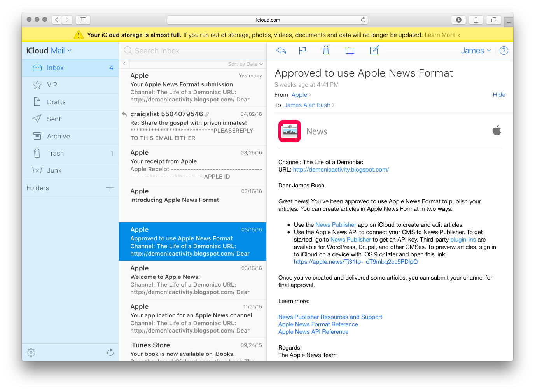Select the VIP mailbox

pyautogui.click(x=70, y=85)
